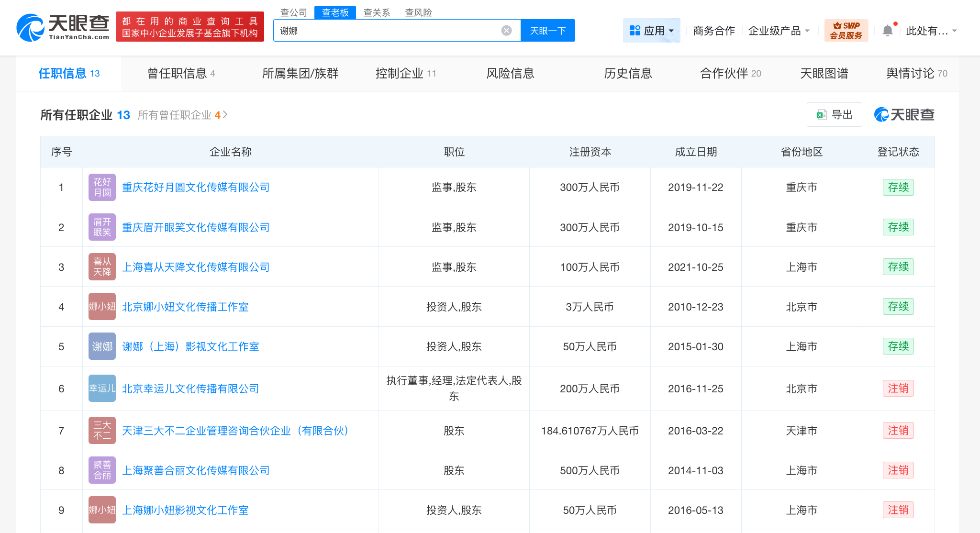
Task: Switch to 查公司 search tab
Action: (293, 12)
